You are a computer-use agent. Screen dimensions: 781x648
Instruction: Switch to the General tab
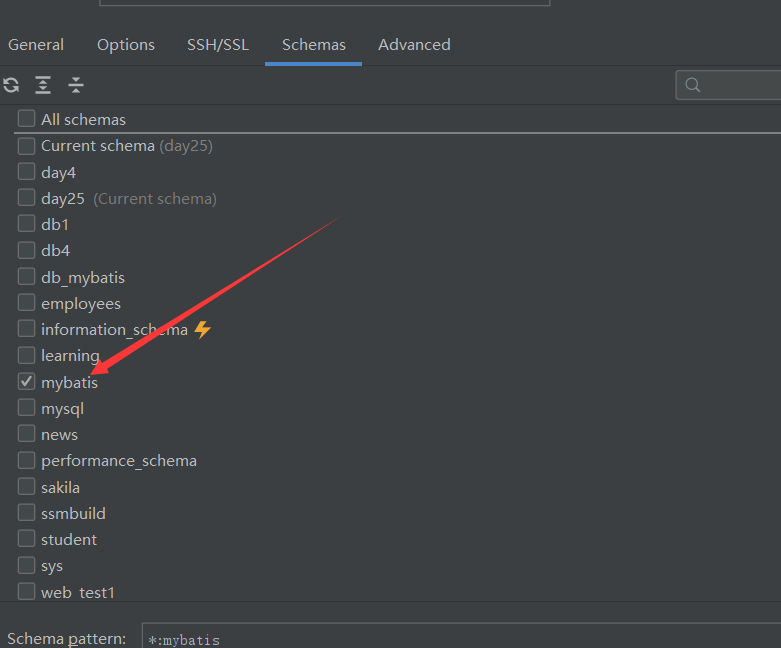click(x=36, y=45)
